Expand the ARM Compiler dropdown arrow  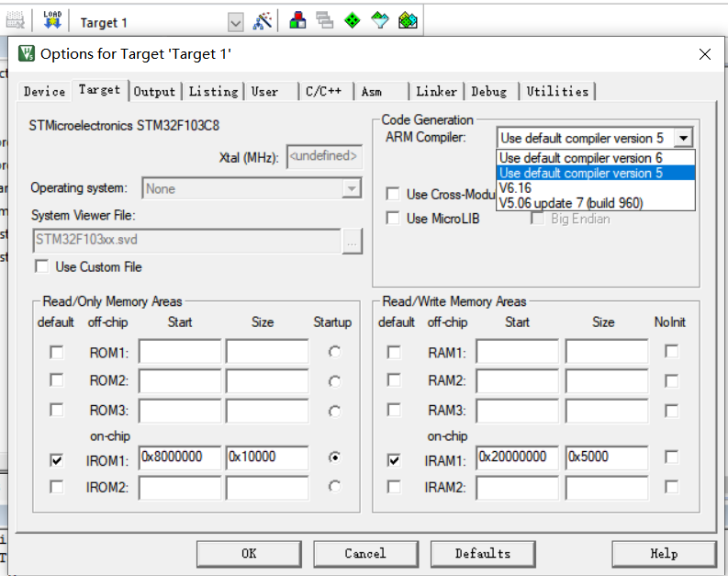pos(683,138)
